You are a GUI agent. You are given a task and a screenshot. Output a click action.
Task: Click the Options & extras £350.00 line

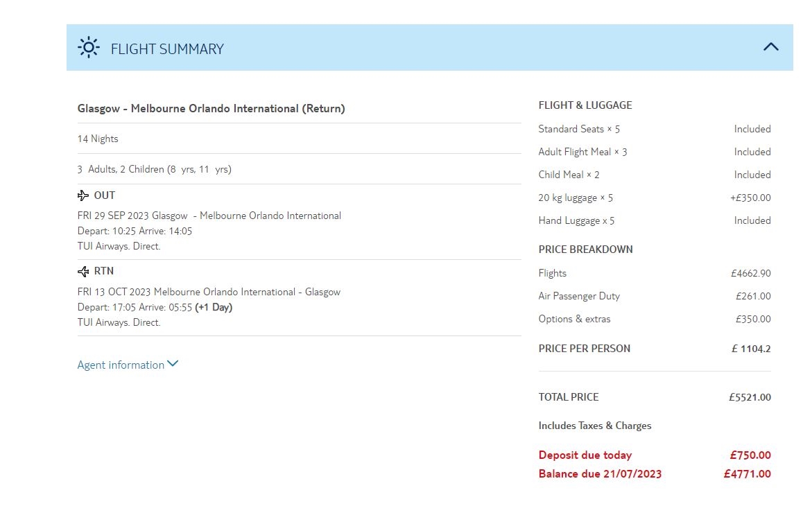pyautogui.click(x=574, y=320)
